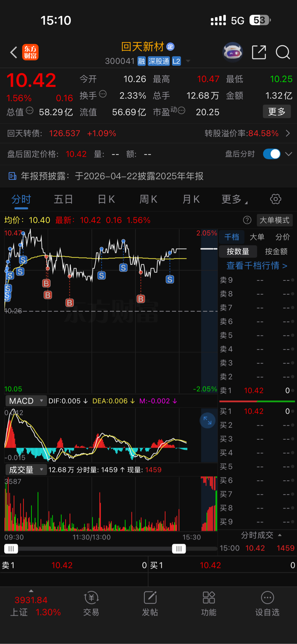Open chevron at 转股溢价率 row
This screenshot has width=297, height=644.
(288, 133)
